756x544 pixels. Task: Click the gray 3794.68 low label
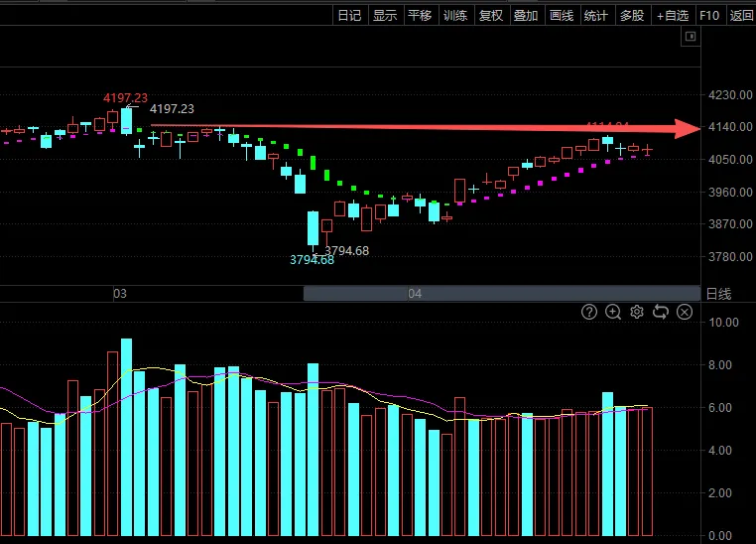point(346,251)
